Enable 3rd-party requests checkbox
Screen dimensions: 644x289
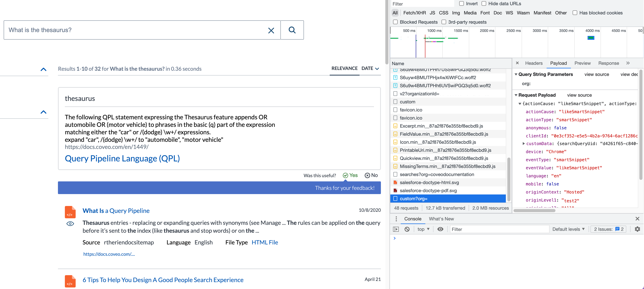tap(444, 22)
